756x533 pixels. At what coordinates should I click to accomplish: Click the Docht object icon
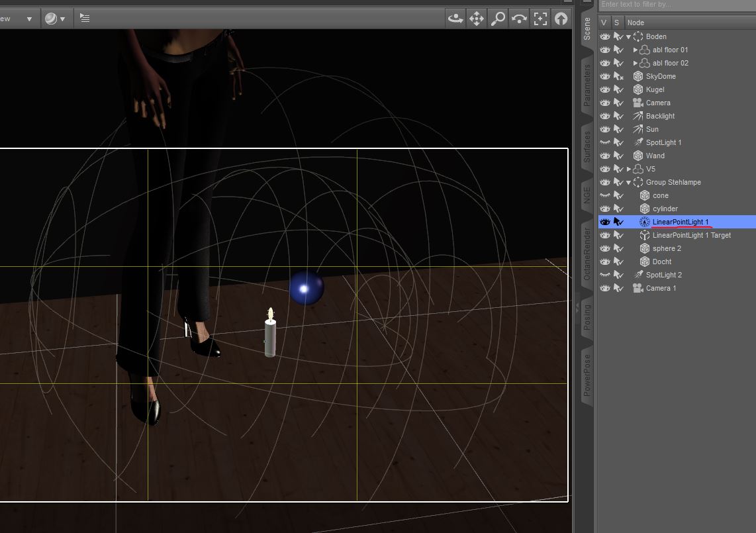(645, 262)
